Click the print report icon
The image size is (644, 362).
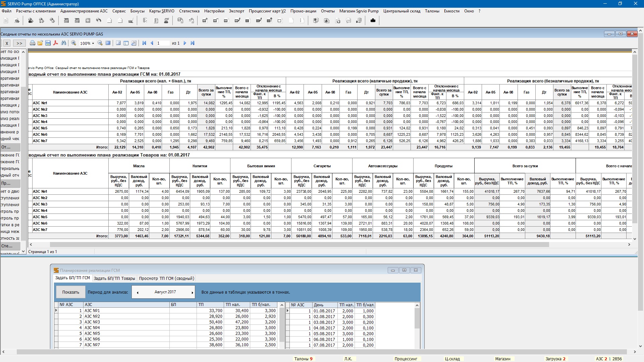click(x=33, y=43)
